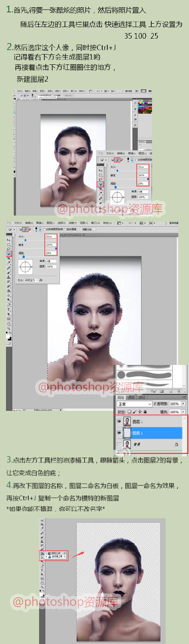Screen dimensions: 189x644
Task: Hide 图层 2 using its eye icon
Action: pos(119,433)
